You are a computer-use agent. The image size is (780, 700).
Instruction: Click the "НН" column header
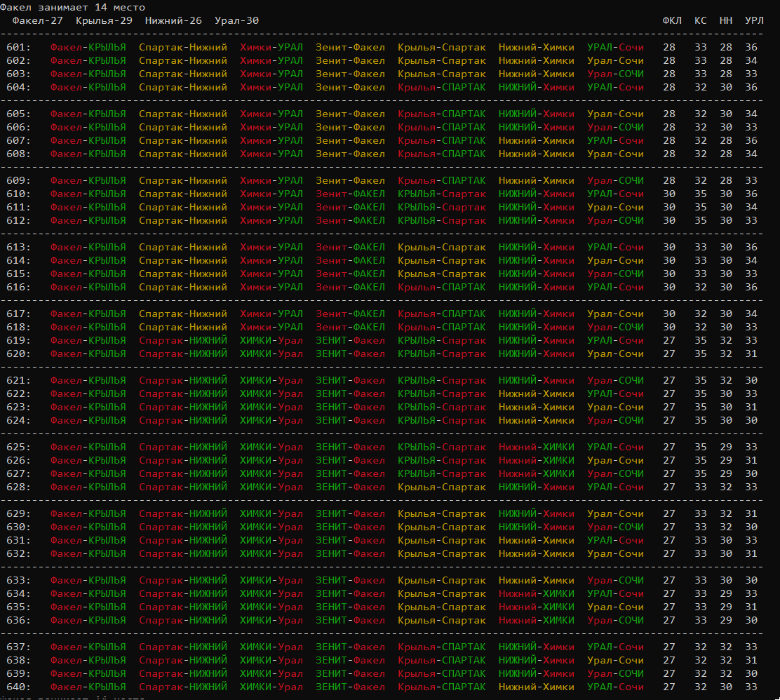(x=726, y=21)
